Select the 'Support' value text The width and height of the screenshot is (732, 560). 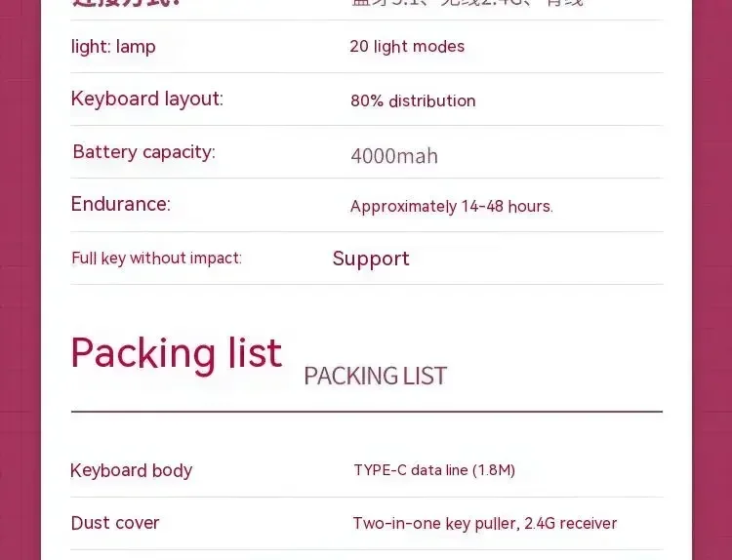pos(371,259)
